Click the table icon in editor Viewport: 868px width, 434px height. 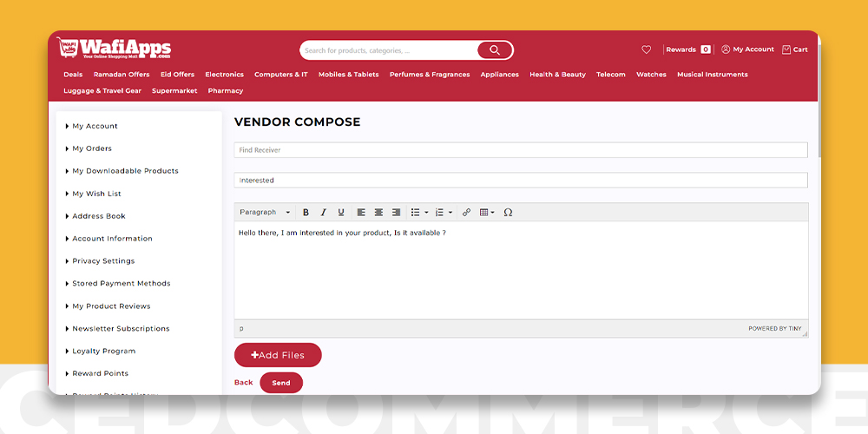tap(483, 212)
